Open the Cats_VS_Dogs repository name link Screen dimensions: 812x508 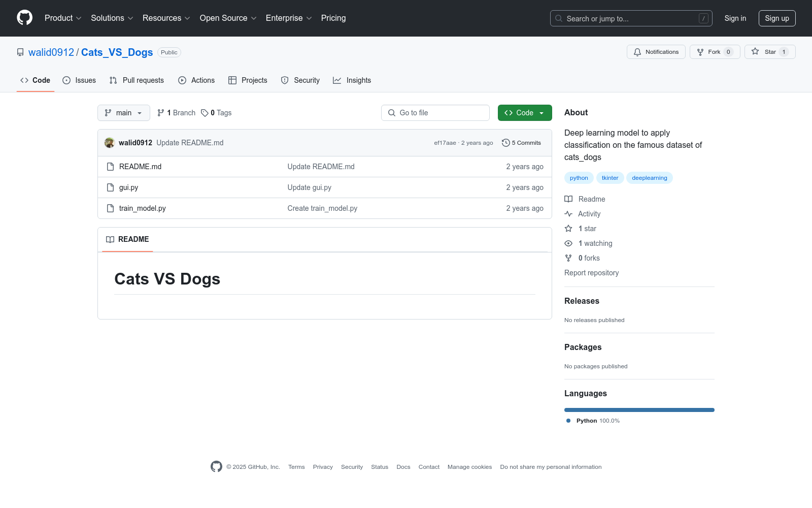point(117,52)
